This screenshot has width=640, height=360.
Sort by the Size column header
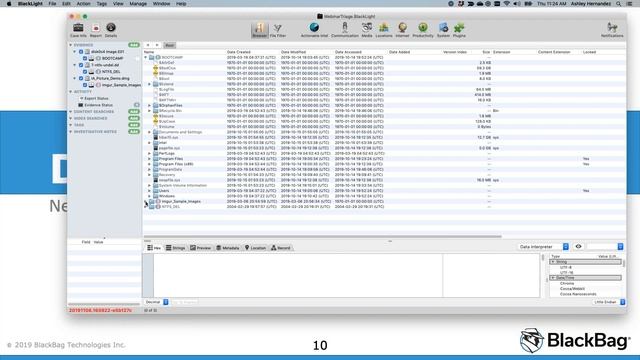[x=486, y=52]
